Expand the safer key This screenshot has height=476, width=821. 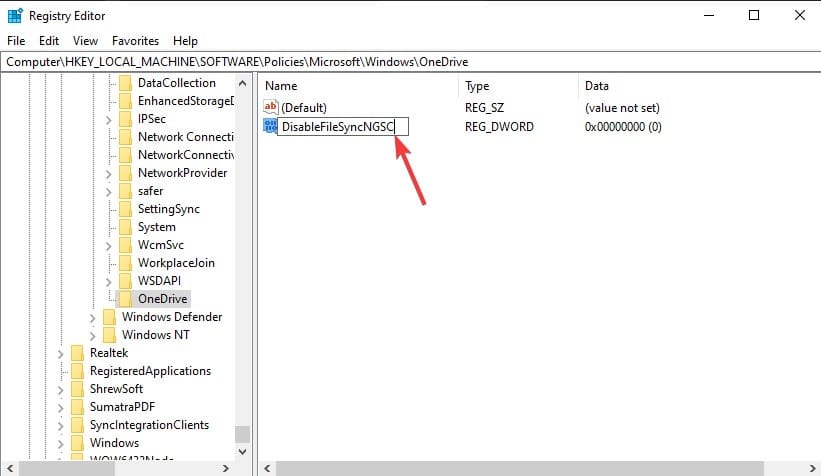tap(108, 192)
